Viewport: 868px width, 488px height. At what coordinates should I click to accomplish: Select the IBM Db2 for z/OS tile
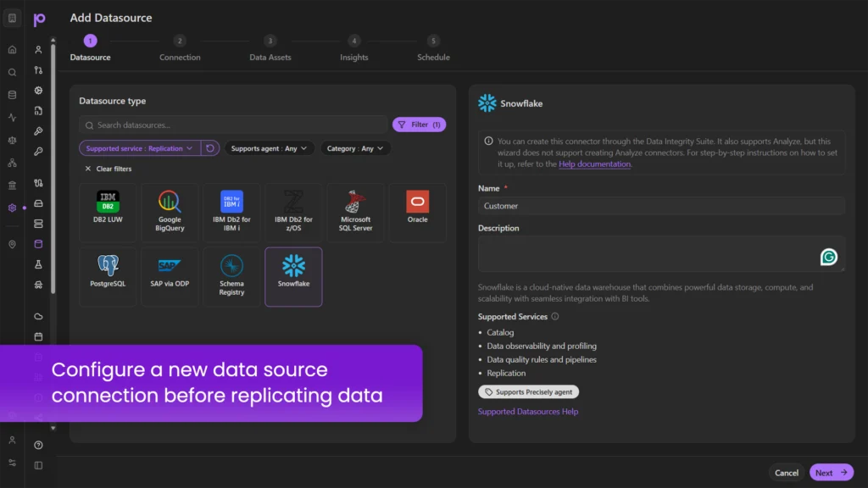(293, 213)
